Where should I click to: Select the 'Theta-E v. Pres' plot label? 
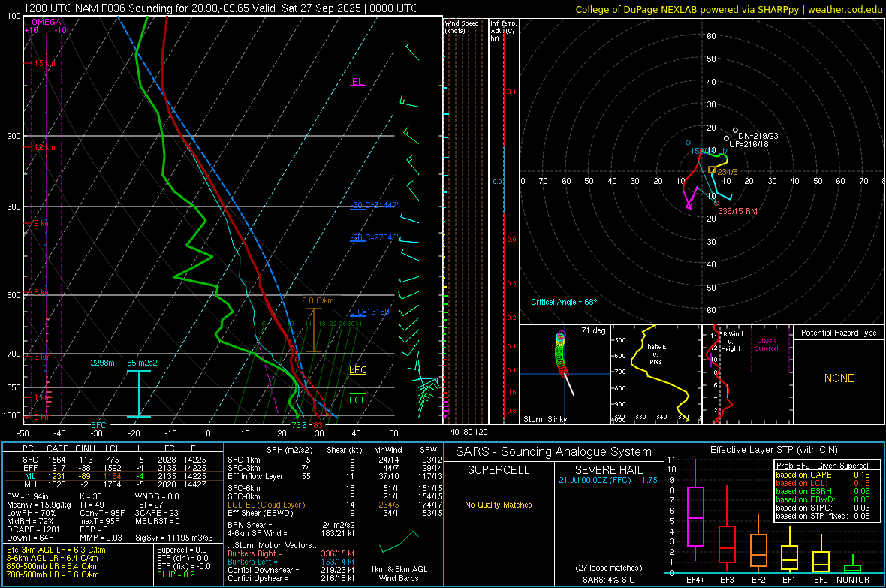655,354
